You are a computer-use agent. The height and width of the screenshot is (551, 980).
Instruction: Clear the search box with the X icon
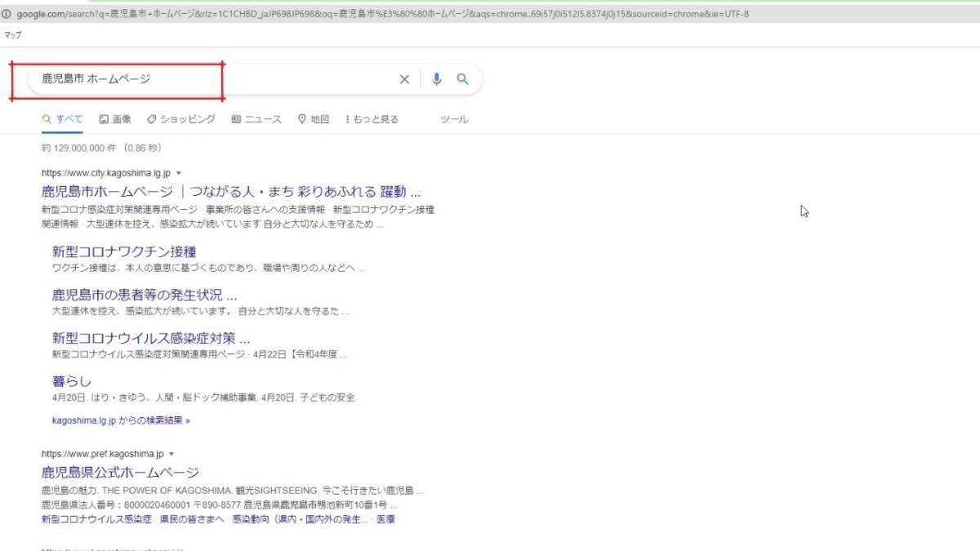404,79
